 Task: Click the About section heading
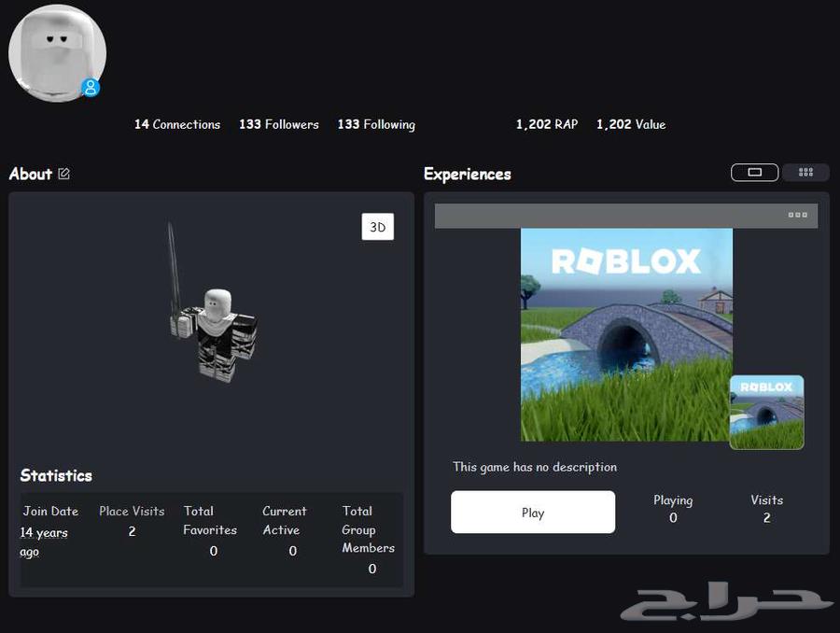[x=31, y=174]
